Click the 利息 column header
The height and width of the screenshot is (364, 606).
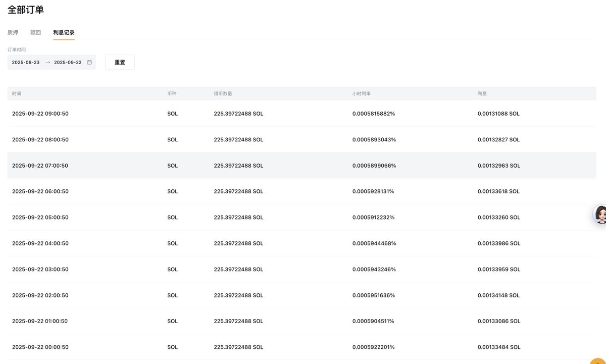pos(482,94)
